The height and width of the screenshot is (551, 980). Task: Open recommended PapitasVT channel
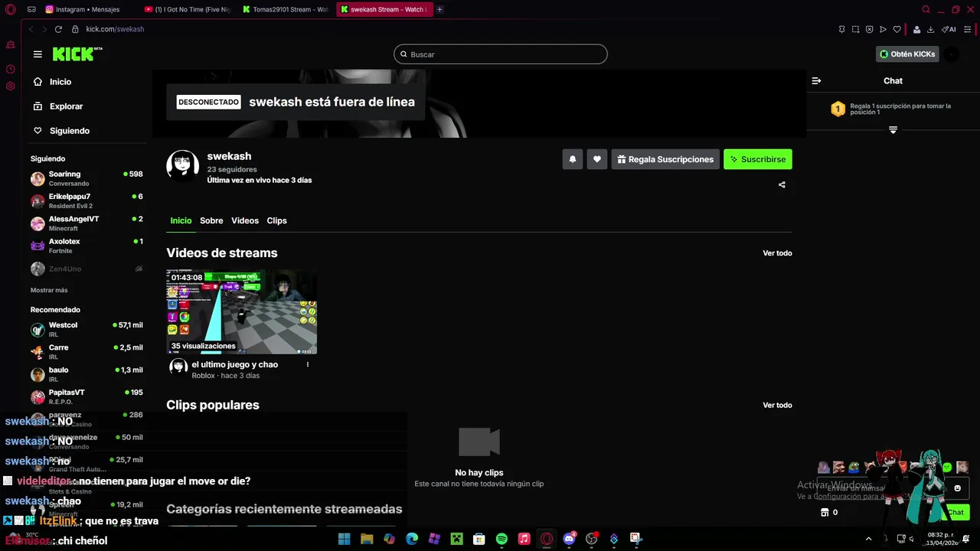[x=87, y=396]
